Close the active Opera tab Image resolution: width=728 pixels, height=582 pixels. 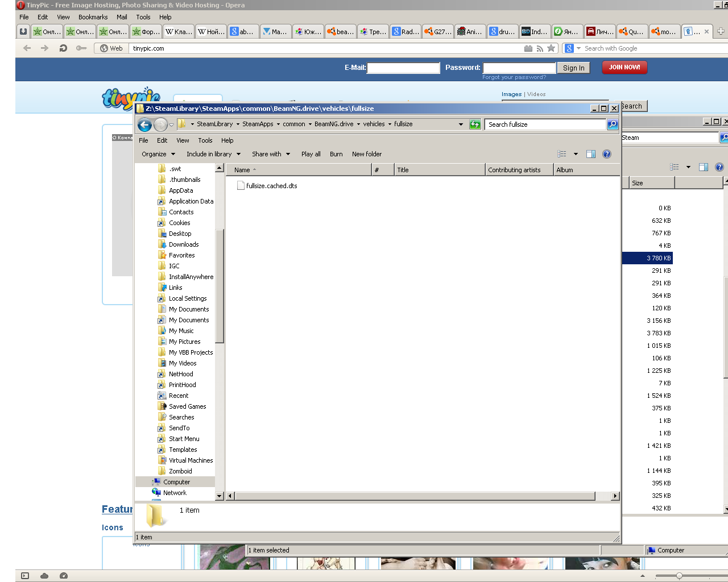point(706,32)
